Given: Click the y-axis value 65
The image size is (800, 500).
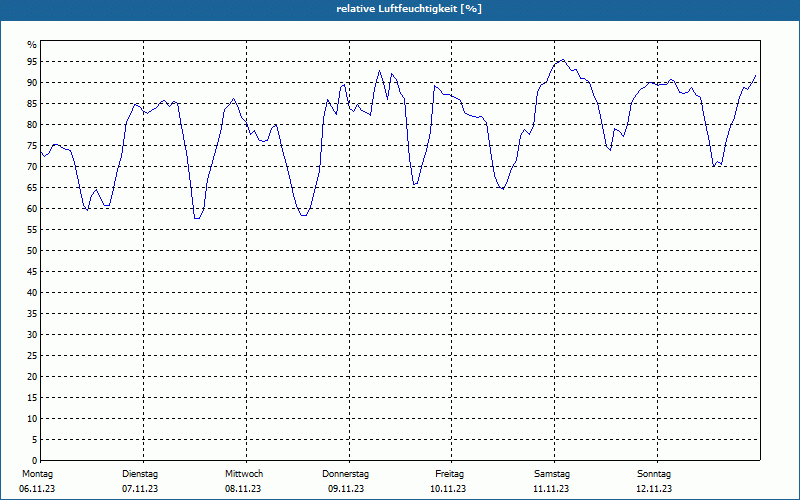Looking at the screenshot, I should tap(32, 188).
